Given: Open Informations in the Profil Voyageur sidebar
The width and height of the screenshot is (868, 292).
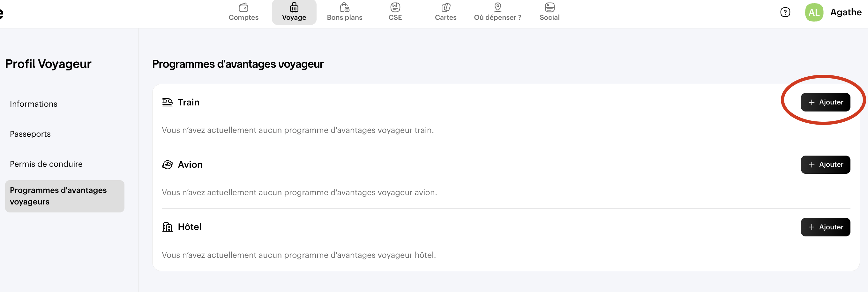Looking at the screenshot, I should click(x=34, y=104).
